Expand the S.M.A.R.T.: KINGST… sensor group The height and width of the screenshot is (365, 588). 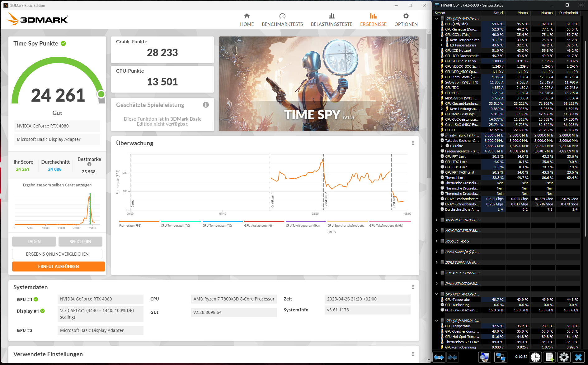(x=437, y=273)
